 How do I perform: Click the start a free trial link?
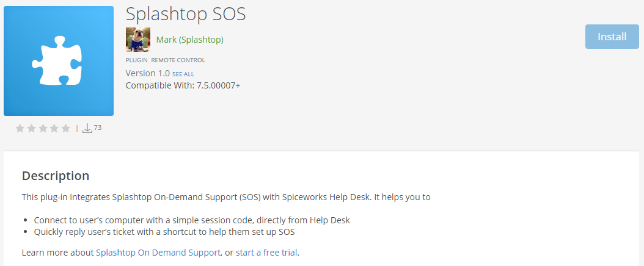point(267,252)
